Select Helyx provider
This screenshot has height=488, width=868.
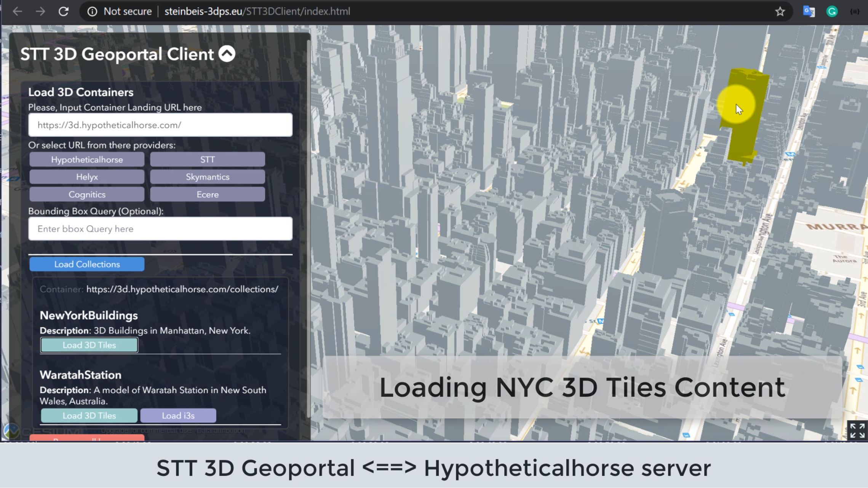(87, 177)
